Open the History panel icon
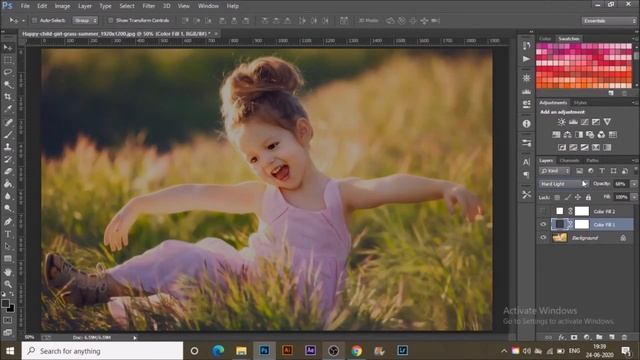640x360 pixels. pyautogui.click(x=527, y=46)
